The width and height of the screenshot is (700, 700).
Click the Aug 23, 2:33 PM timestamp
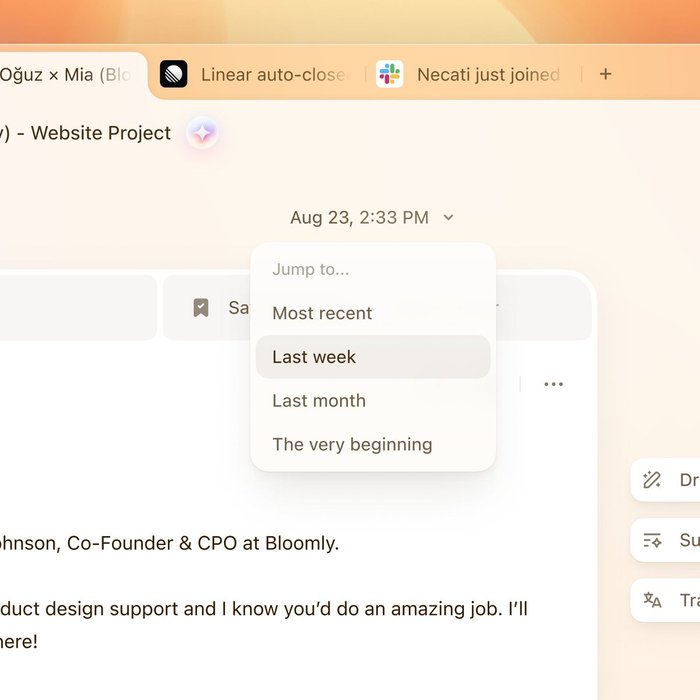pyautogui.click(x=359, y=217)
